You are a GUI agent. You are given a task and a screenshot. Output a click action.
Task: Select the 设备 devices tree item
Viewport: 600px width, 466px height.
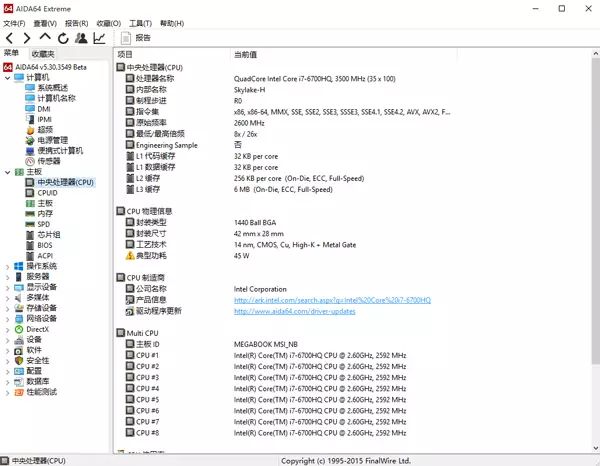coord(28,340)
